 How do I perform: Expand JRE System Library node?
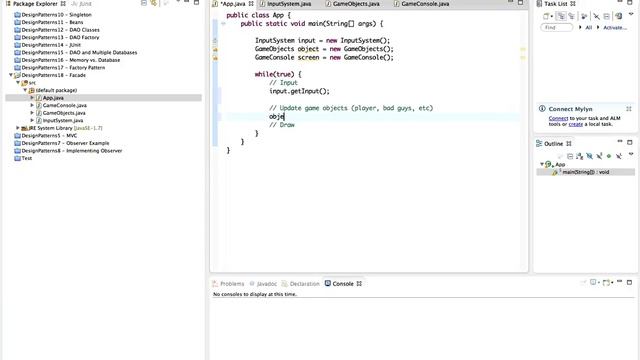click(x=18, y=128)
